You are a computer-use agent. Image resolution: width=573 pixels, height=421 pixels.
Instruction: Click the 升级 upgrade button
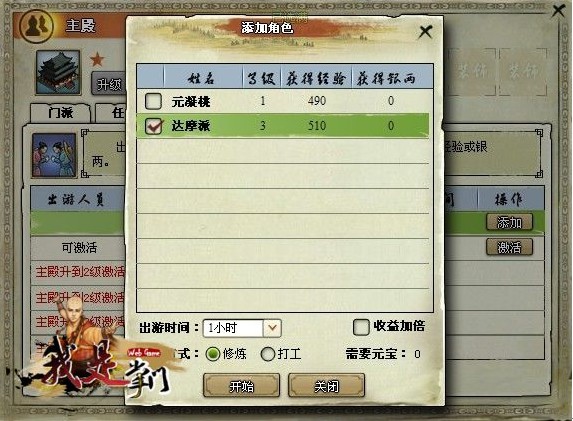(x=109, y=84)
